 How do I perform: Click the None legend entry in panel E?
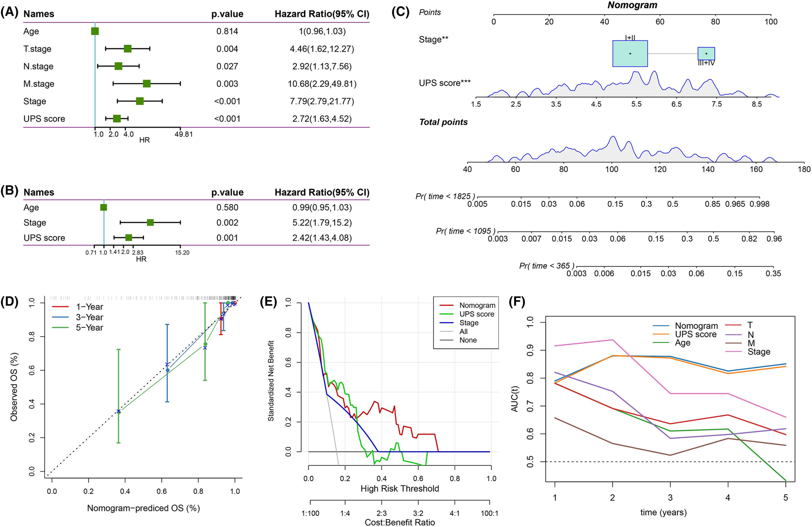458,340
